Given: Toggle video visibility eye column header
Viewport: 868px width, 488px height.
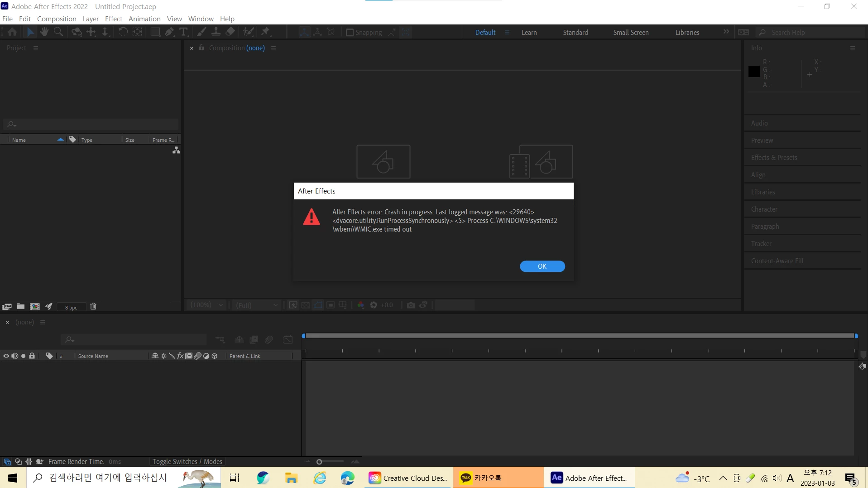Looking at the screenshot, I should [6, 356].
